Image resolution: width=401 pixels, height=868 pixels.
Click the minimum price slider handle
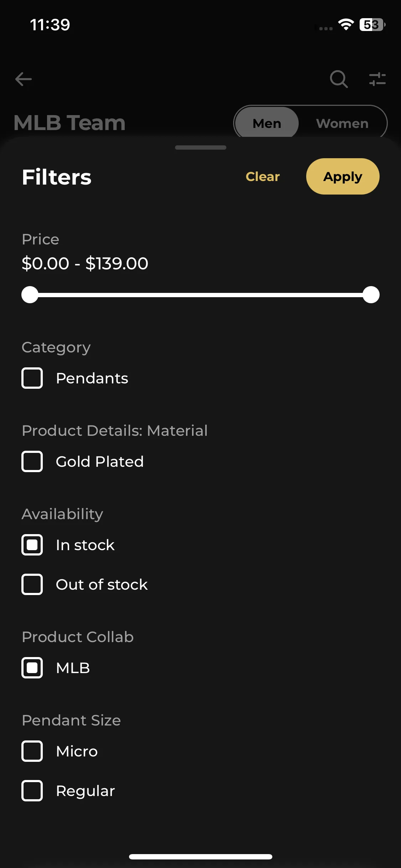30,295
